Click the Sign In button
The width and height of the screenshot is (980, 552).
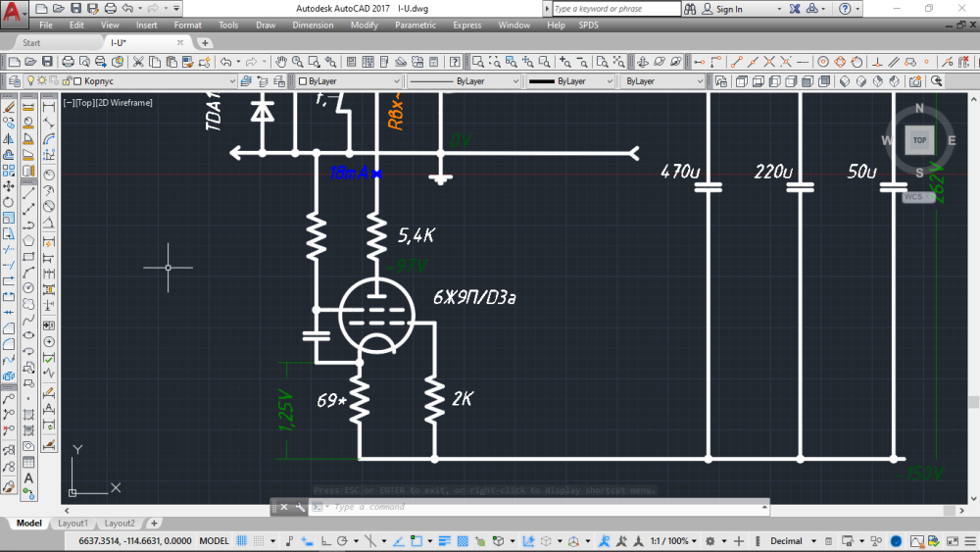pos(728,9)
